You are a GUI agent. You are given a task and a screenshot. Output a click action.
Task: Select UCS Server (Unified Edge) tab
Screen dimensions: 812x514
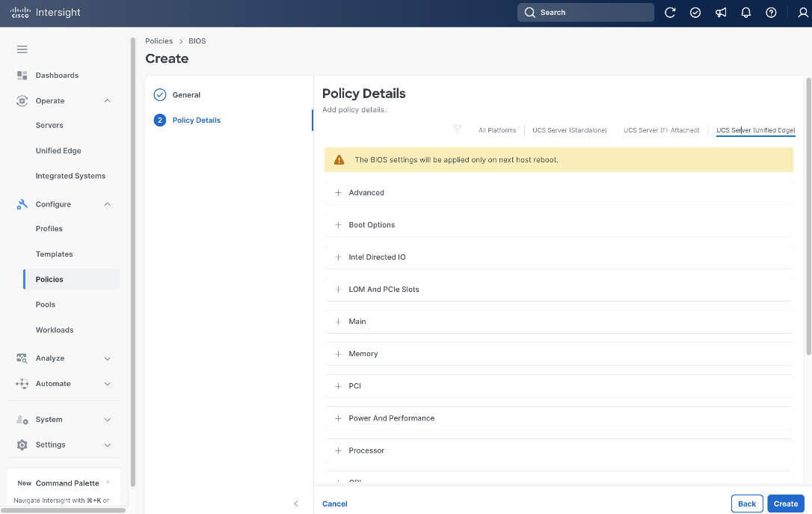click(x=756, y=130)
